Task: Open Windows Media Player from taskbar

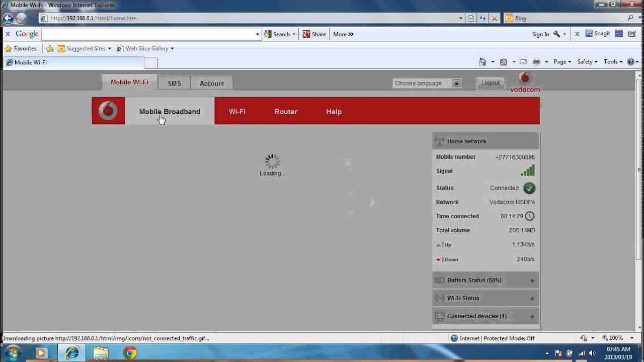Action: [x=41, y=353]
